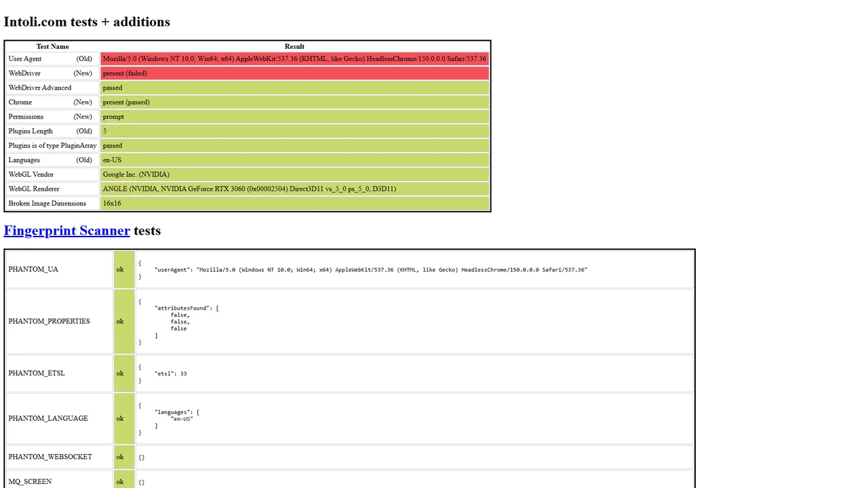Click the WebDriver Advanced 'passed' result
The height and width of the screenshot is (488, 868).
click(294, 87)
